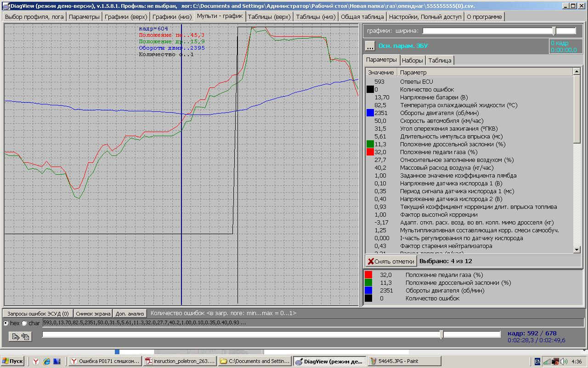Click the blue swatch in the selected-parameters panel
Image resolution: width=588 pixels, height=368 pixels.
click(x=368, y=290)
